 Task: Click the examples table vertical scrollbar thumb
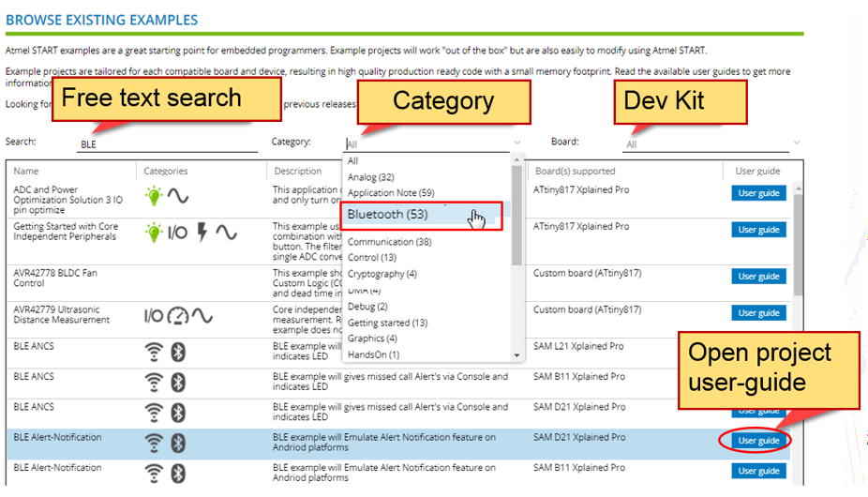(799, 245)
